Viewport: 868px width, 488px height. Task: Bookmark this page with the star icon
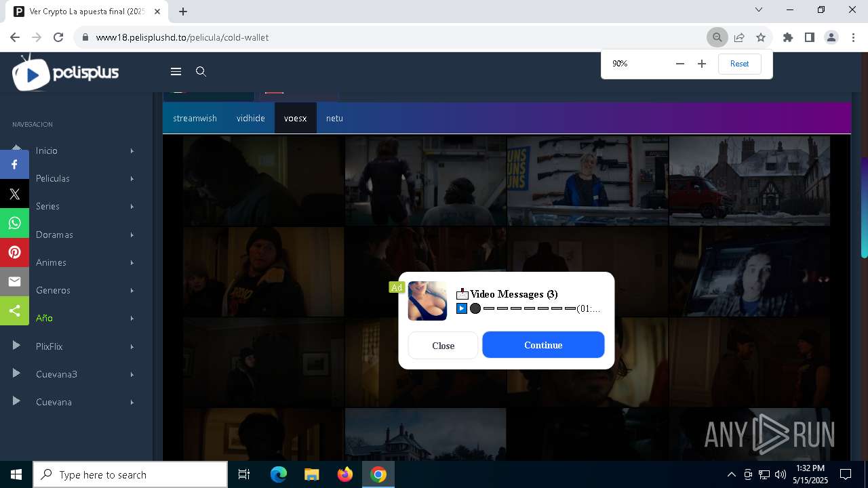click(x=761, y=37)
